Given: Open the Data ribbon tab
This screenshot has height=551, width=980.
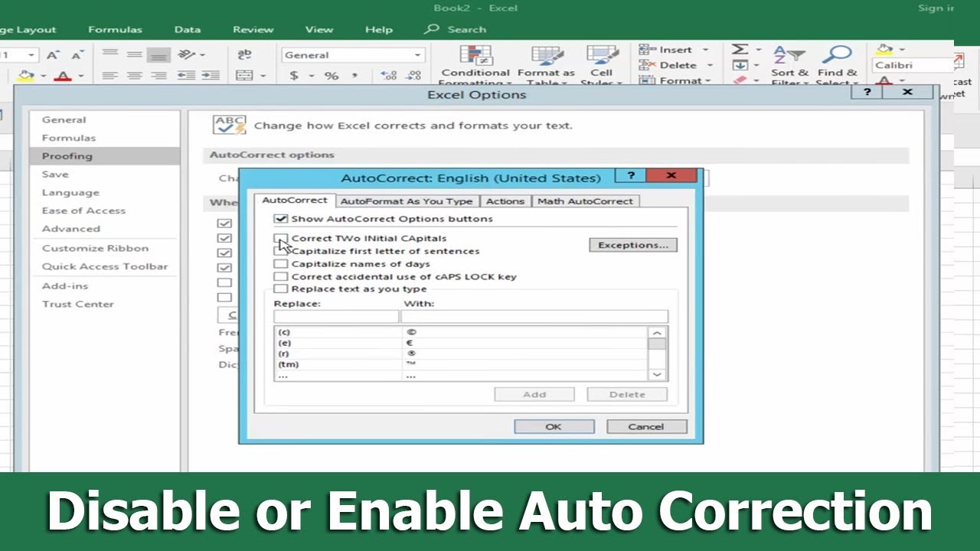Looking at the screenshot, I should [x=187, y=29].
